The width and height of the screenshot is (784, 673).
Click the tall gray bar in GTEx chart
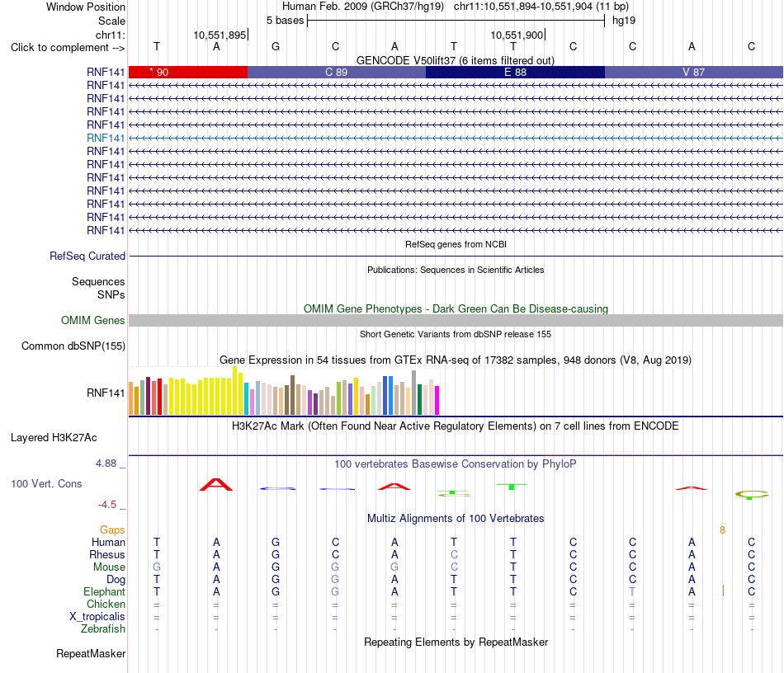click(414, 393)
